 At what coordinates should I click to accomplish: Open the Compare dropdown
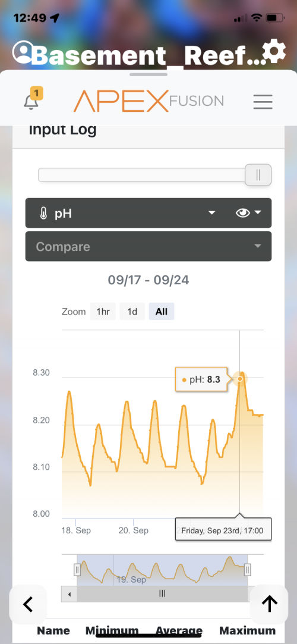(x=148, y=246)
